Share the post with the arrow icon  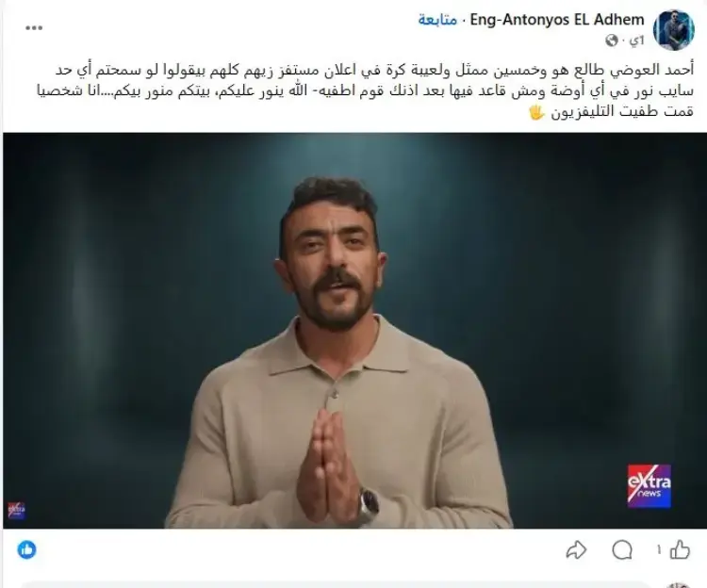coord(576,549)
